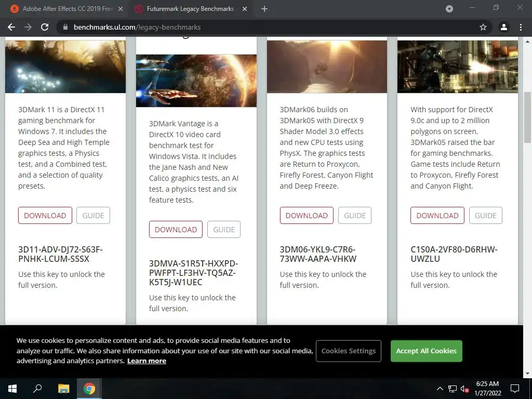This screenshot has height=399, width=532.
Task: Show hidden system tray icons
Action: pos(440,389)
